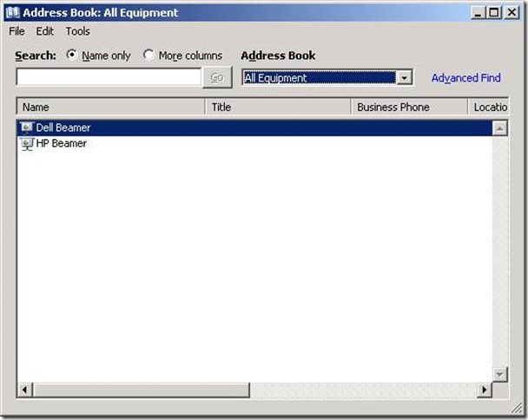This screenshot has height=420, width=528.
Task: Open the File menu
Action: pyautogui.click(x=16, y=31)
